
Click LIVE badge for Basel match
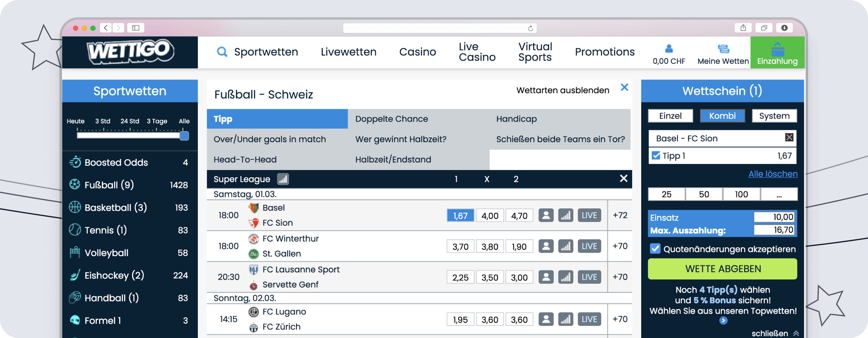590,215
